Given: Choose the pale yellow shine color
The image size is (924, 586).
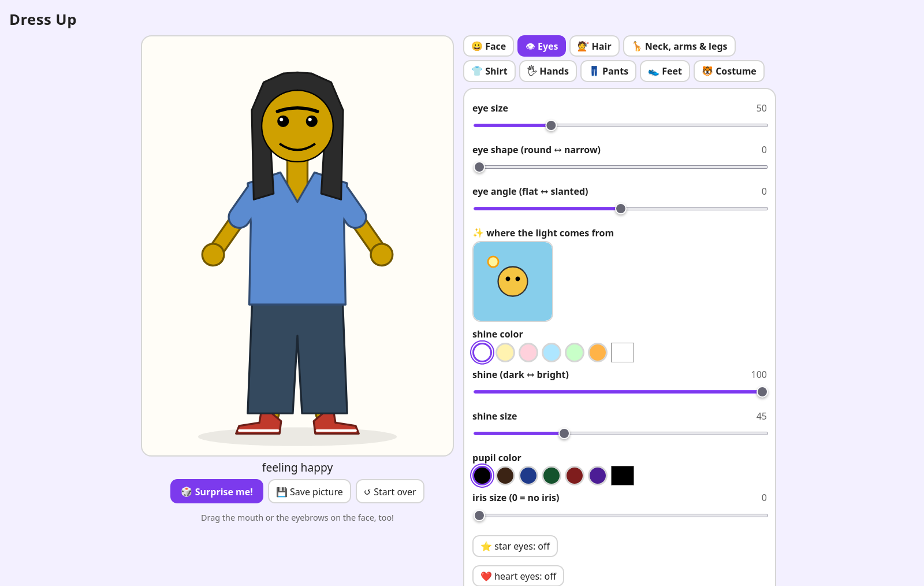Looking at the screenshot, I should (x=505, y=353).
